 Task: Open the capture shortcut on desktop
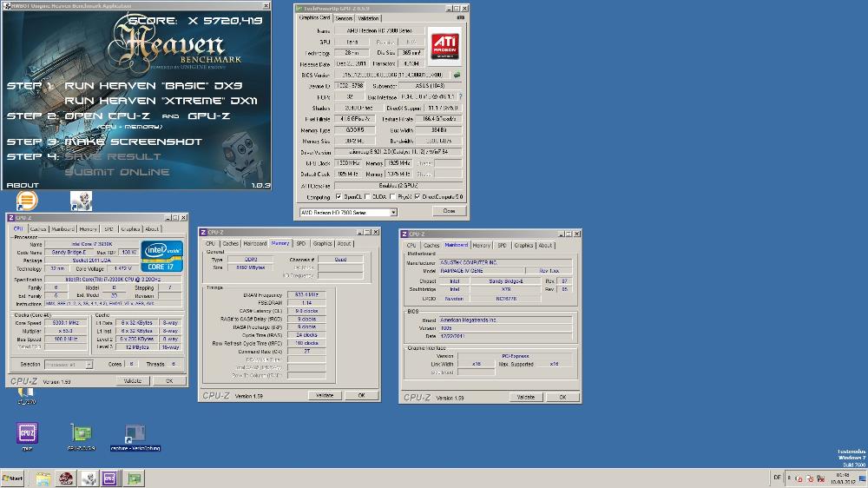[x=135, y=433]
